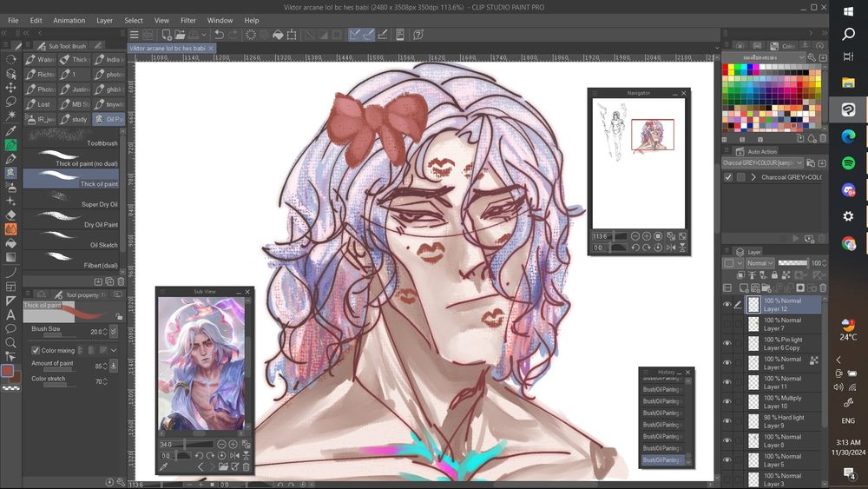The width and height of the screenshot is (868, 489).
Task: Open the Normal blending mode dropdown
Action: [760, 263]
